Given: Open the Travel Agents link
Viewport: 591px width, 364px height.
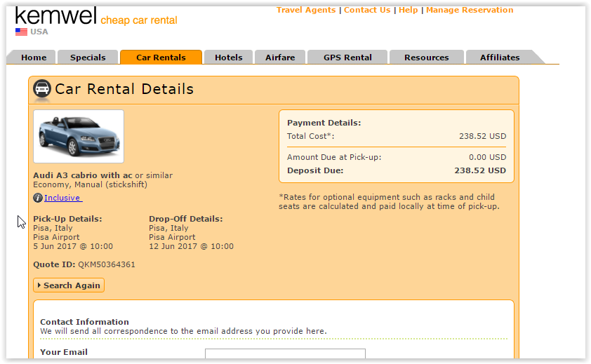Looking at the screenshot, I should (306, 11).
